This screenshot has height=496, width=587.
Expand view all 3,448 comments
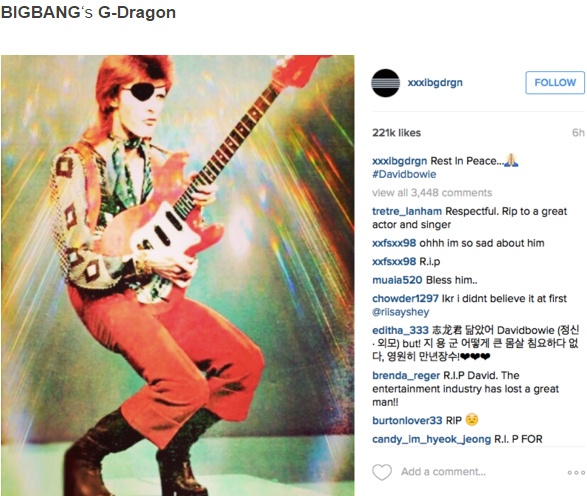[x=432, y=193]
